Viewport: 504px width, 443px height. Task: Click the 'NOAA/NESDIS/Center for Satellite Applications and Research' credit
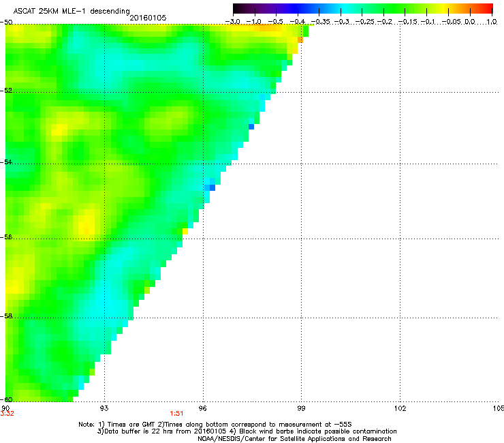pos(294,439)
